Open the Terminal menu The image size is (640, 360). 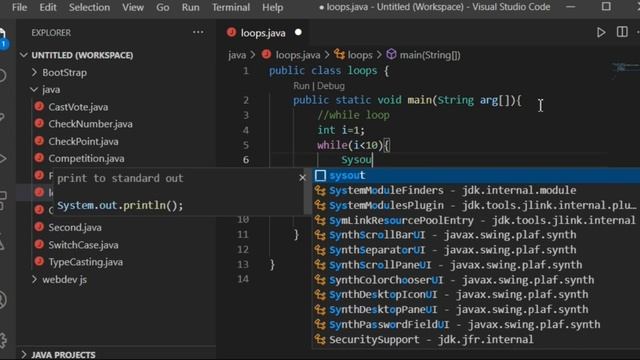[231, 7]
